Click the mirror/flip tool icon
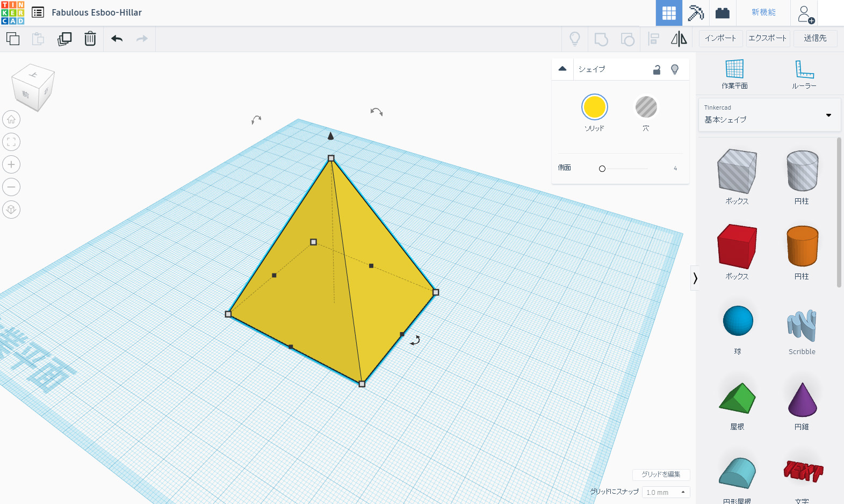Image resolution: width=844 pixels, height=504 pixels. point(679,39)
